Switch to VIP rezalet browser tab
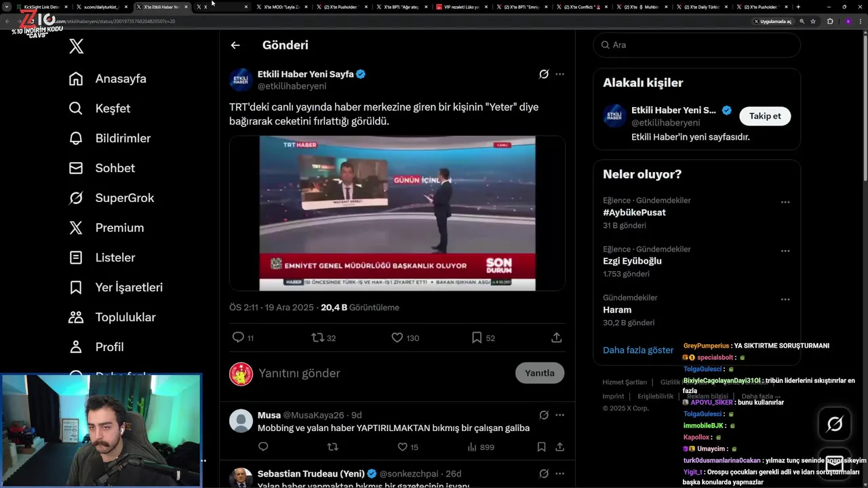This screenshot has height=488, width=868. [462, 7]
